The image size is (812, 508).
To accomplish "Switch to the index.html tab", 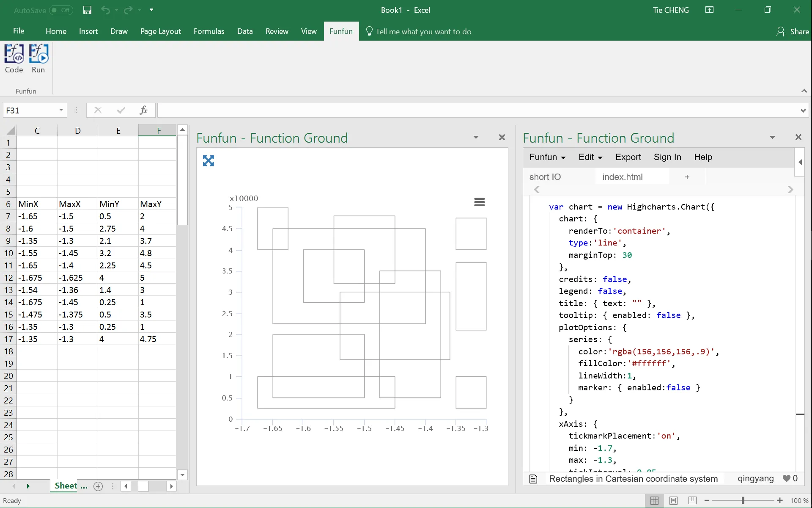I will (622, 177).
